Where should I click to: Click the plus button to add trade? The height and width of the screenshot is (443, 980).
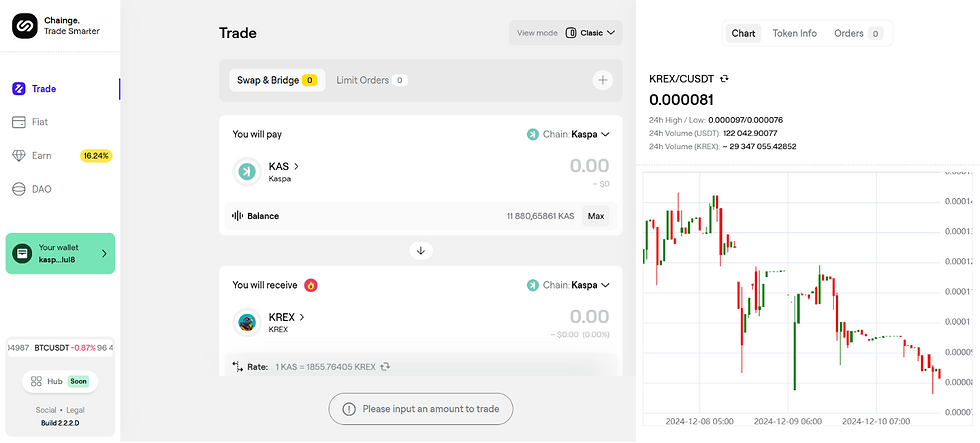click(602, 80)
